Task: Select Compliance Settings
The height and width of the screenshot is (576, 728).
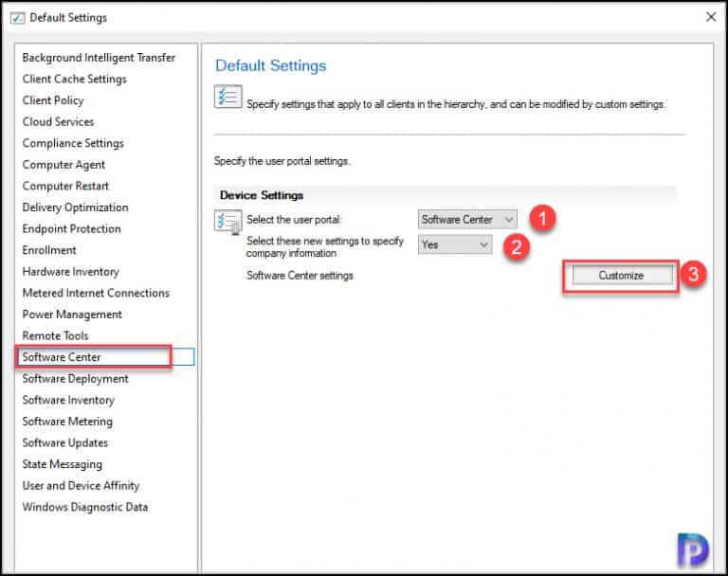Action: (x=73, y=143)
